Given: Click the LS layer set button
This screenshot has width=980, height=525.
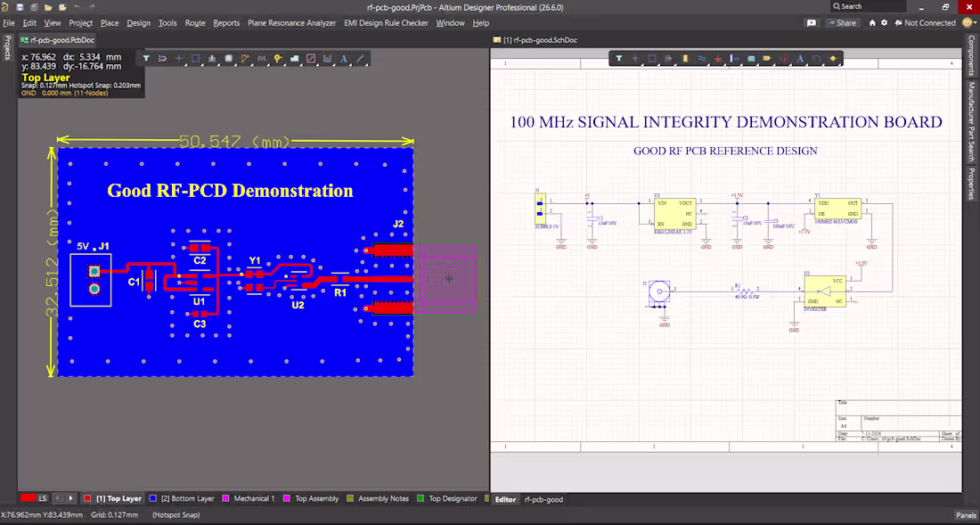Looking at the screenshot, I should tap(43, 499).
